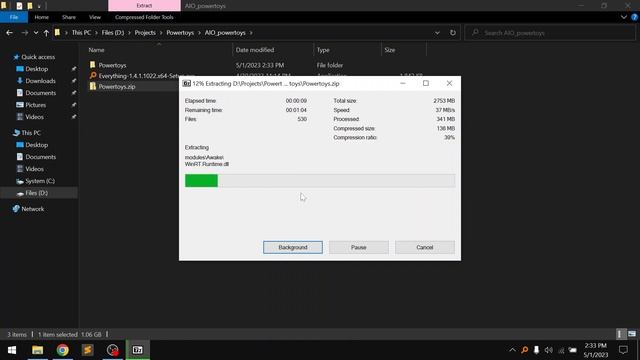Switch to details view layout icon
Viewport: 640px width, 360px height.
click(x=620, y=334)
